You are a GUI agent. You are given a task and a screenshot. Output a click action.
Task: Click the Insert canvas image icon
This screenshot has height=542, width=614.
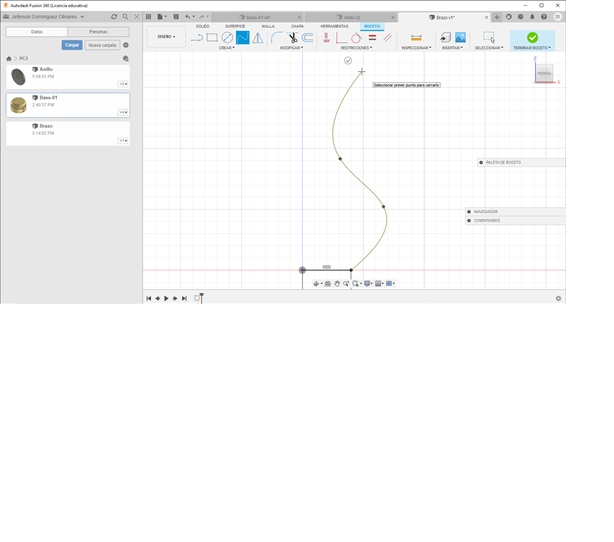[460, 38]
